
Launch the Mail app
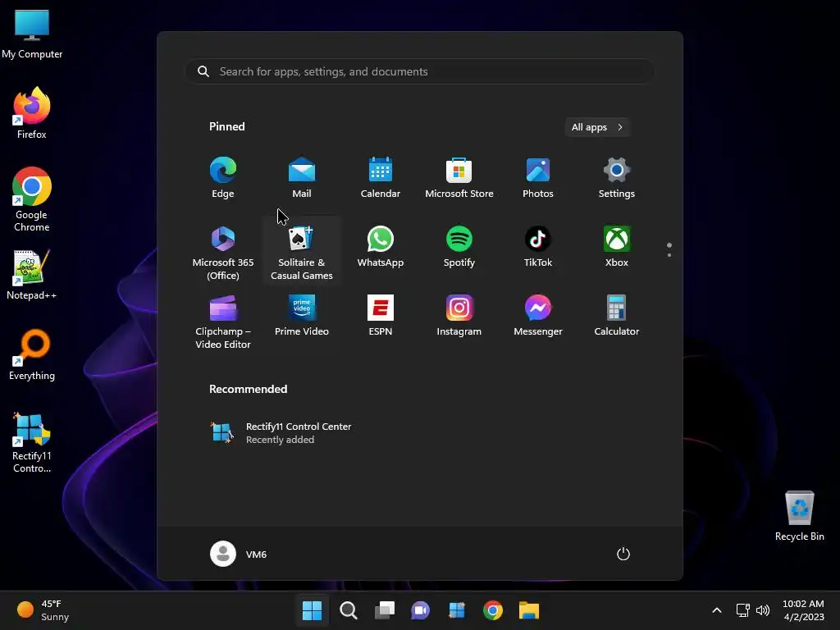point(302,178)
